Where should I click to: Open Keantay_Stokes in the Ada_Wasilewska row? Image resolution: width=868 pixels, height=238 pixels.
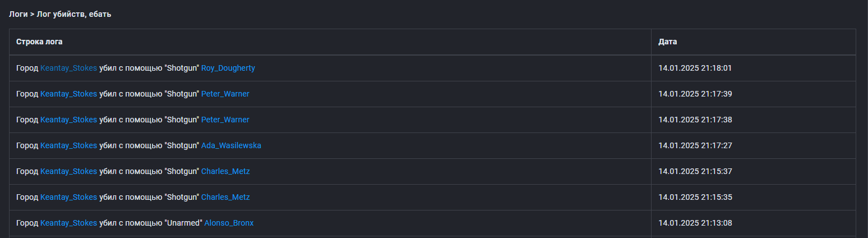click(x=68, y=145)
